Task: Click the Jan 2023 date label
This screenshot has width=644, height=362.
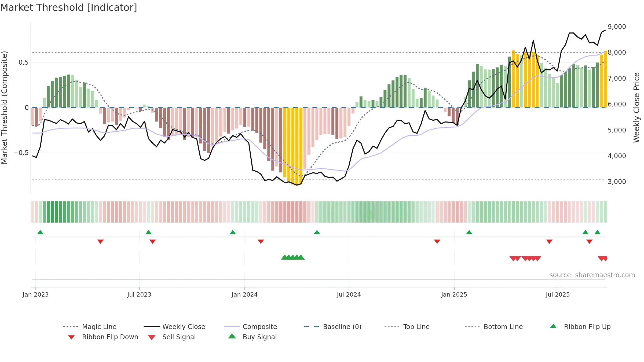Action: coord(36,295)
